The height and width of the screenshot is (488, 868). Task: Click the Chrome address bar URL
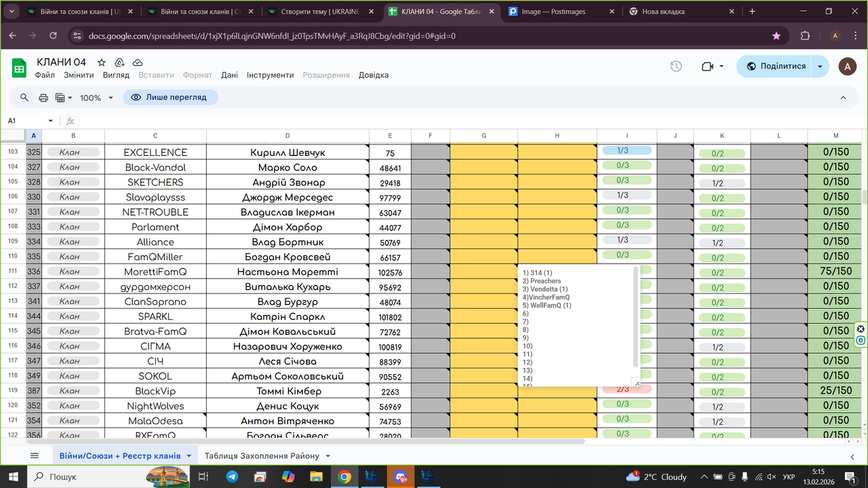pyautogui.click(x=272, y=36)
